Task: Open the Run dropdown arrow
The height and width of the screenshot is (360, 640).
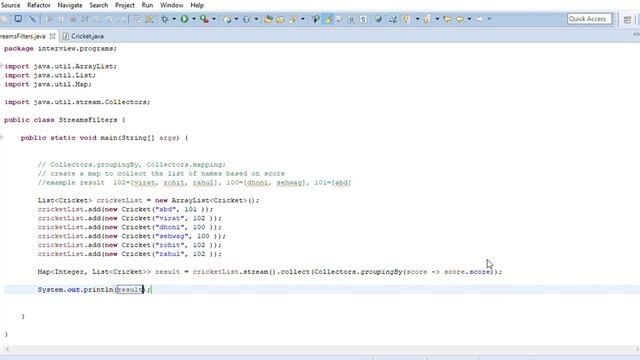Action: pyautogui.click(x=194, y=19)
